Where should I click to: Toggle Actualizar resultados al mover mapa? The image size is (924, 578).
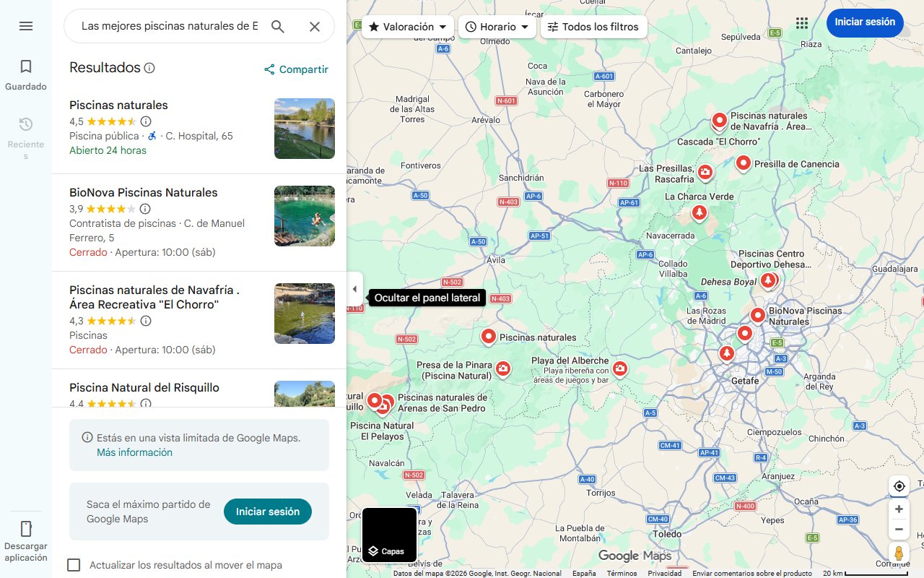(x=74, y=565)
